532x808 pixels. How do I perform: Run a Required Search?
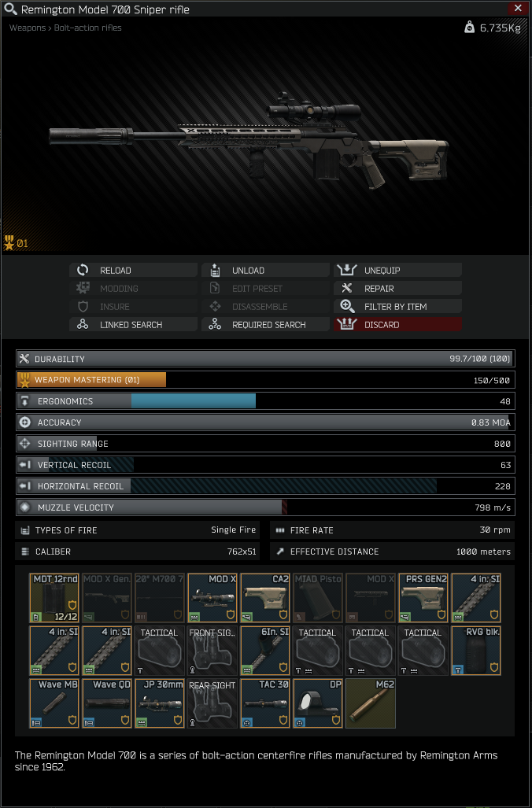[x=265, y=325]
